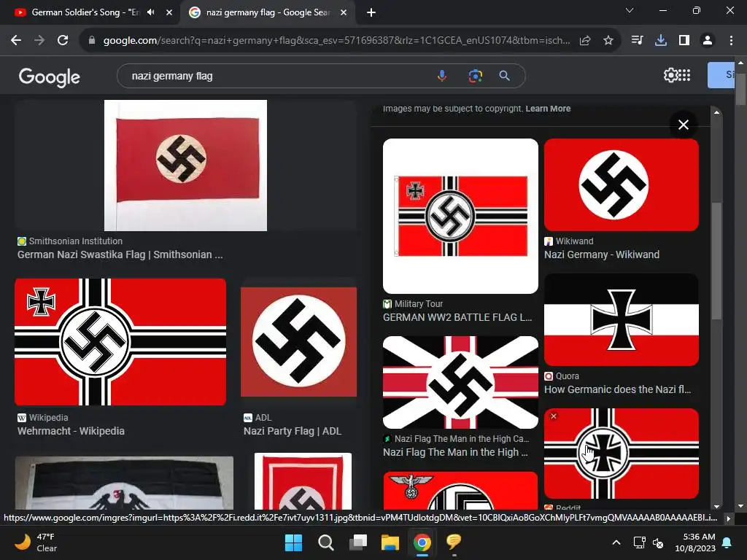Select the Wikiwand image thumbnail
This screenshot has width=747, height=560.
coord(622,184)
